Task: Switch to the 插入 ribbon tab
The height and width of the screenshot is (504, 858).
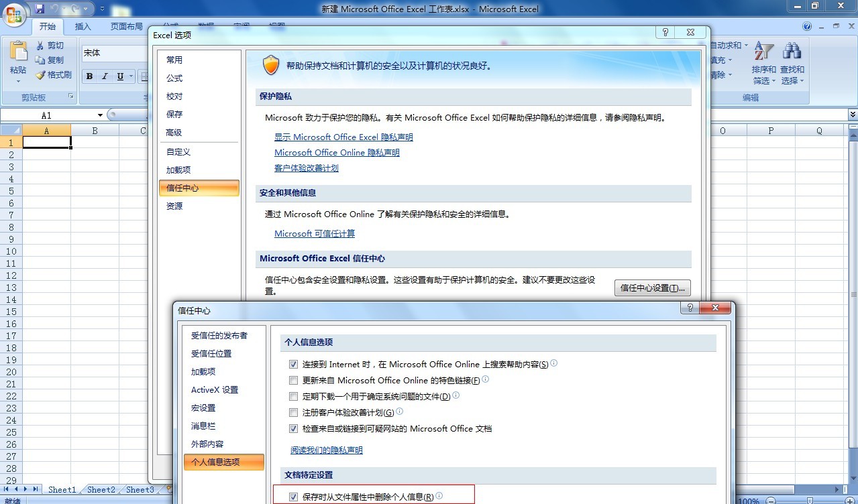Action: [x=82, y=26]
